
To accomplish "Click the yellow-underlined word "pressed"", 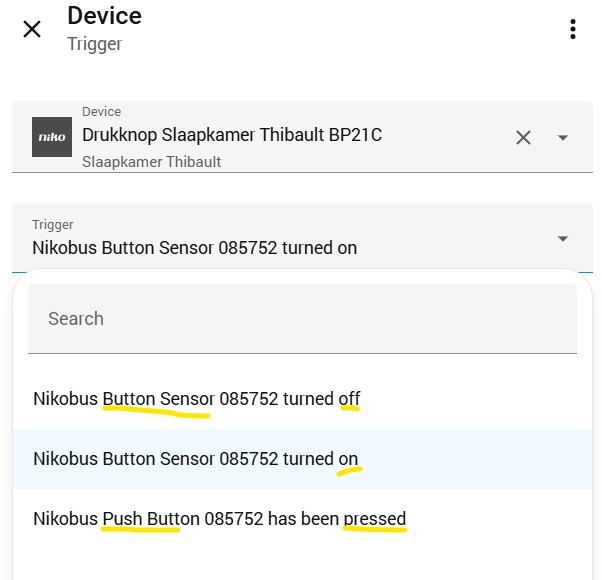I will tap(374, 519).
